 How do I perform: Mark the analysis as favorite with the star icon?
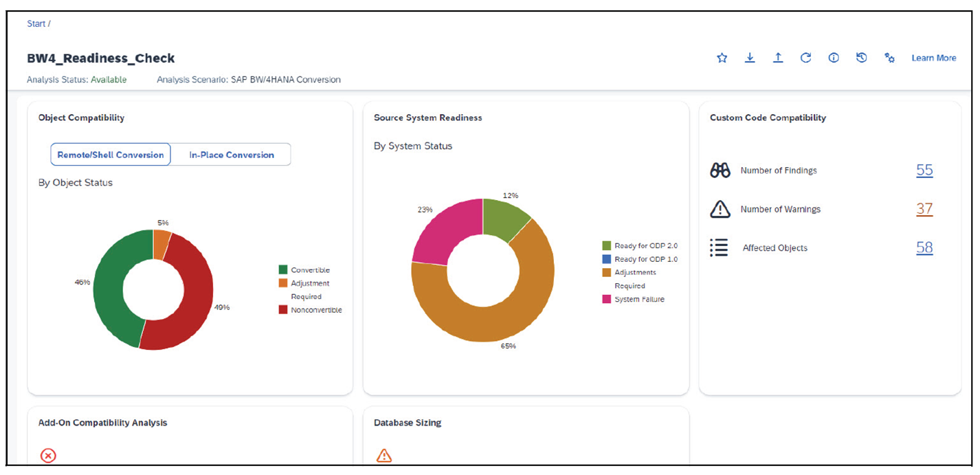722,58
